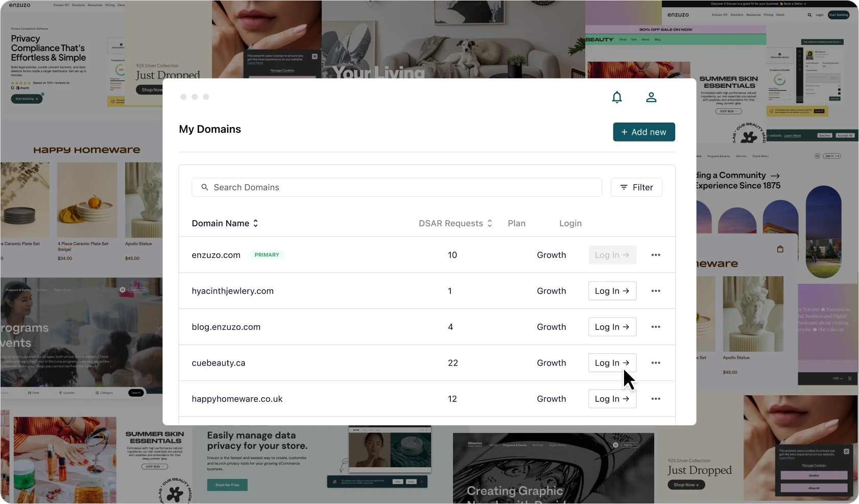Click the PRIMARY badge next to enzuzo.com

point(267,255)
